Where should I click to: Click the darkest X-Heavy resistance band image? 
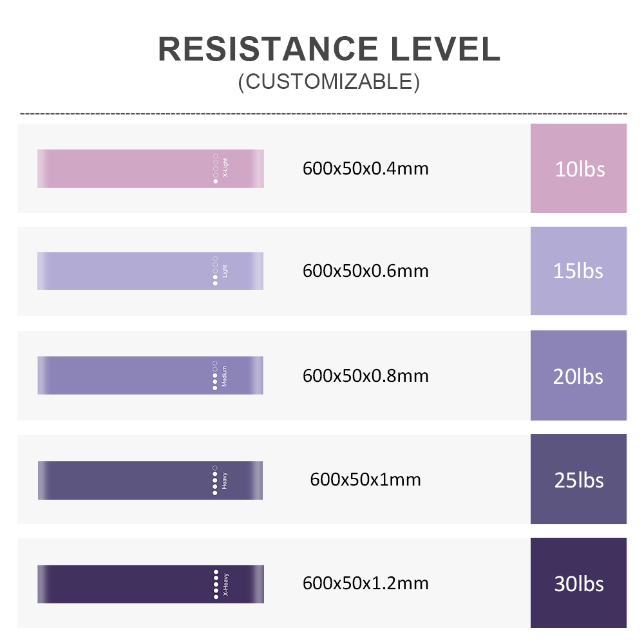pos(150,584)
